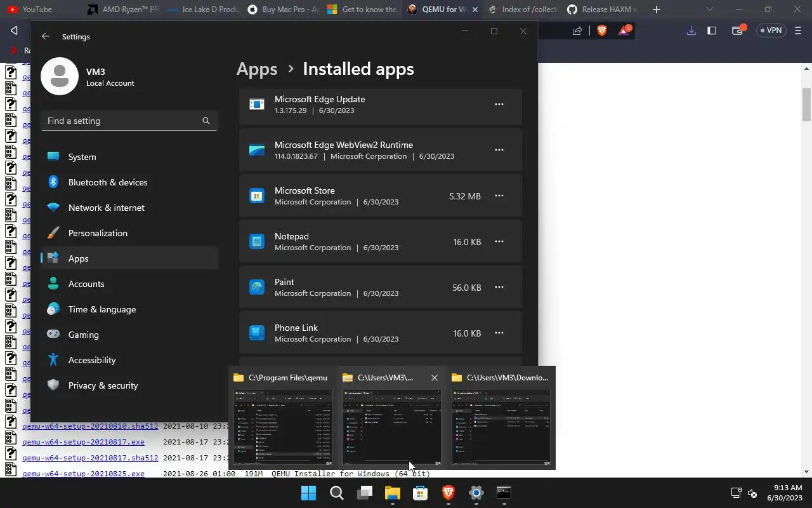Click the Microsoft Edge Update app icon
This screenshot has height=508, width=812.
(x=256, y=104)
